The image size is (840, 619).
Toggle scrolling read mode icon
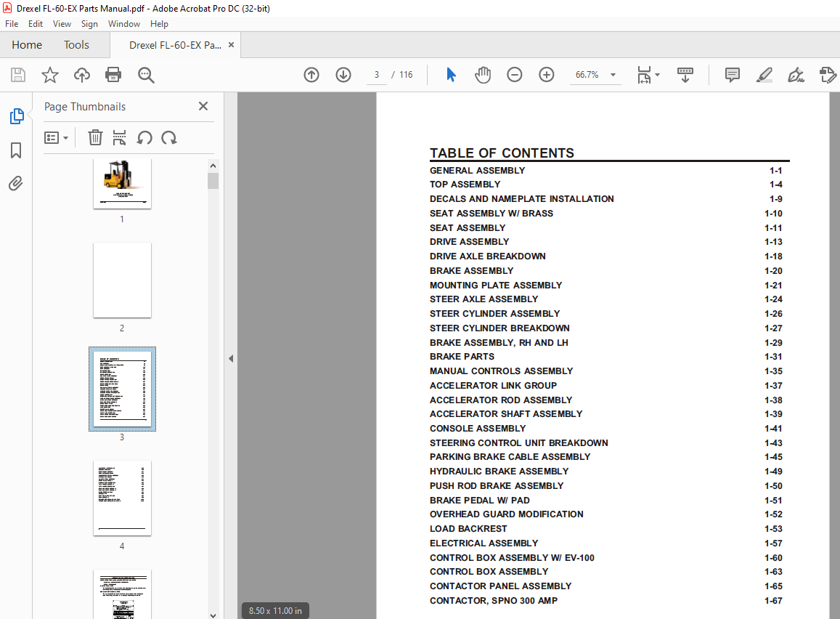tap(685, 75)
